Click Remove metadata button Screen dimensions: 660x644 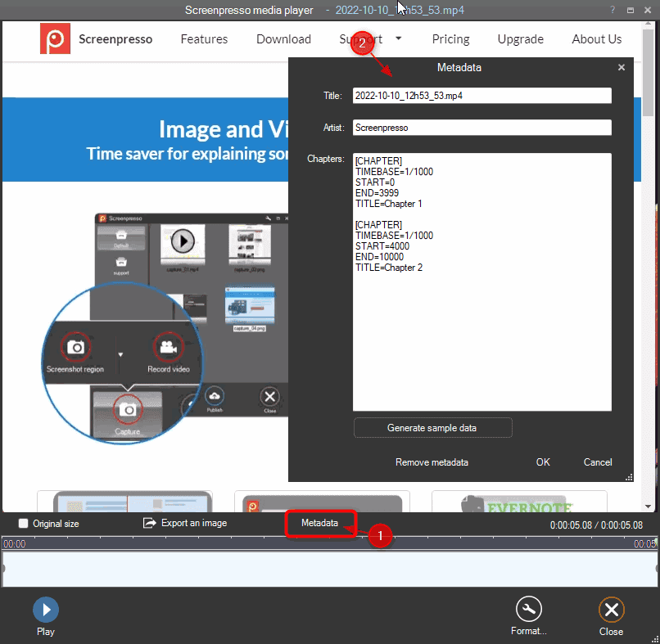pos(432,462)
